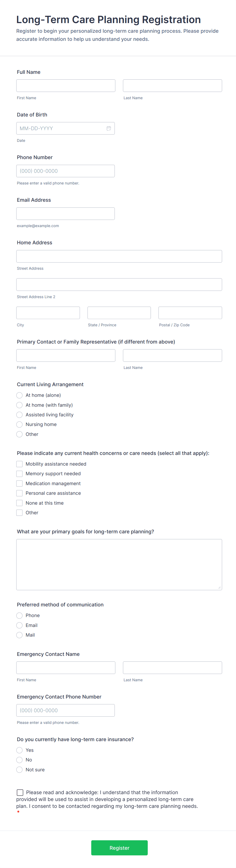Check 'Memory support needed' health concern
This screenshot has width=236, height=868.
pos(19,473)
